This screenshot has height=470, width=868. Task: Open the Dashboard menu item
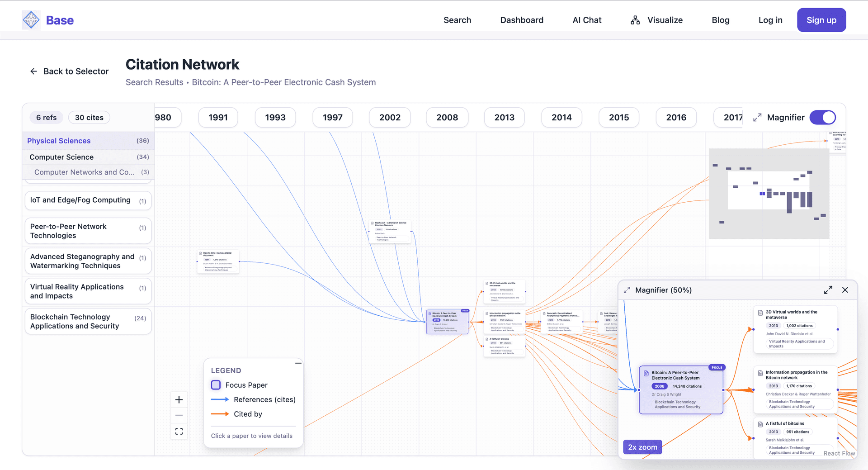(522, 20)
